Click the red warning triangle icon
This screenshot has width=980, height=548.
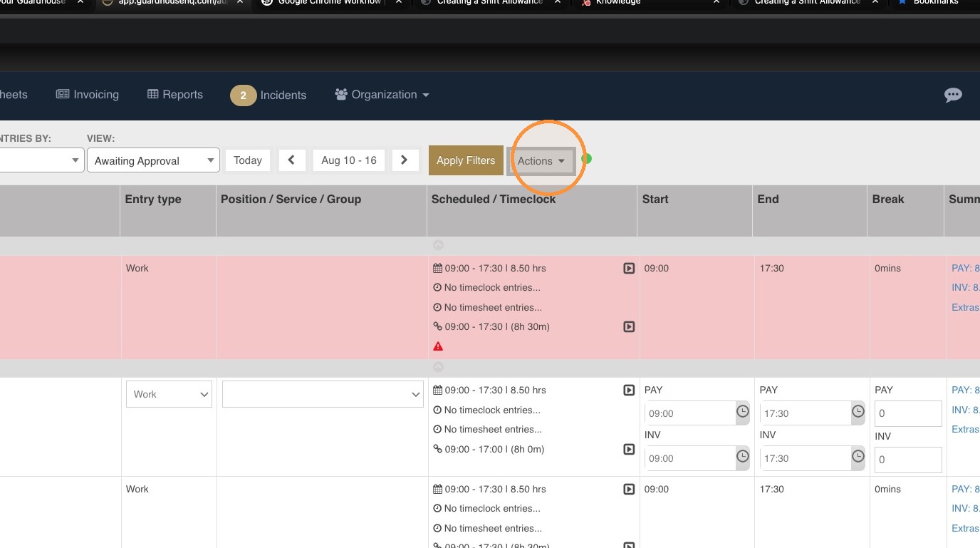438,346
